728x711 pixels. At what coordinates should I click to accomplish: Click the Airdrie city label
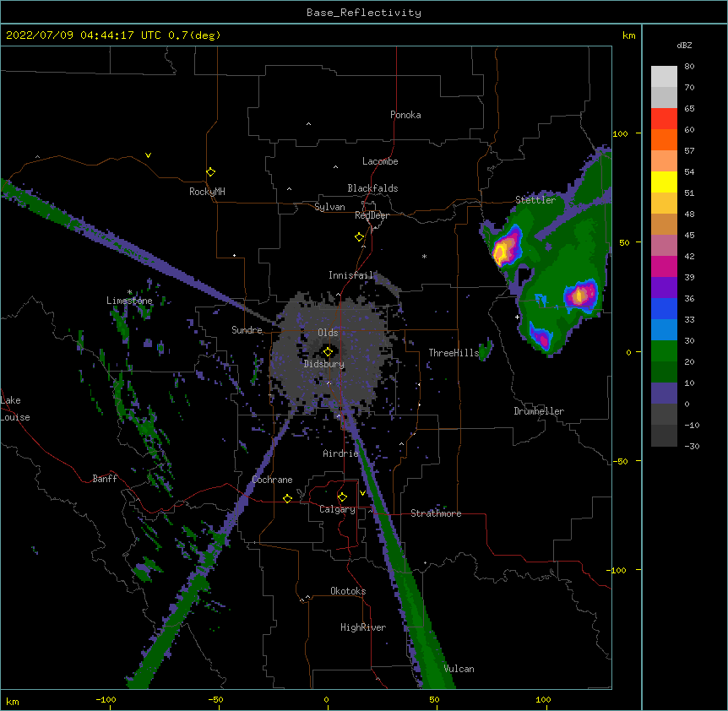[341, 453]
